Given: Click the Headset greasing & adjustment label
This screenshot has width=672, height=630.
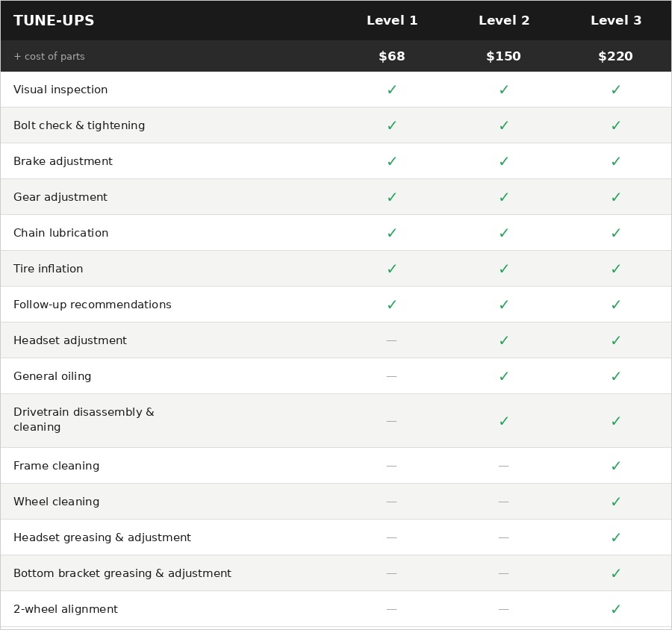Looking at the screenshot, I should 102,537.
